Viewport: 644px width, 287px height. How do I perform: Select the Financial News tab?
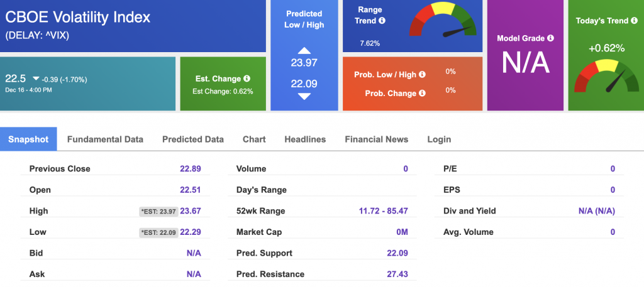pyautogui.click(x=377, y=139)
